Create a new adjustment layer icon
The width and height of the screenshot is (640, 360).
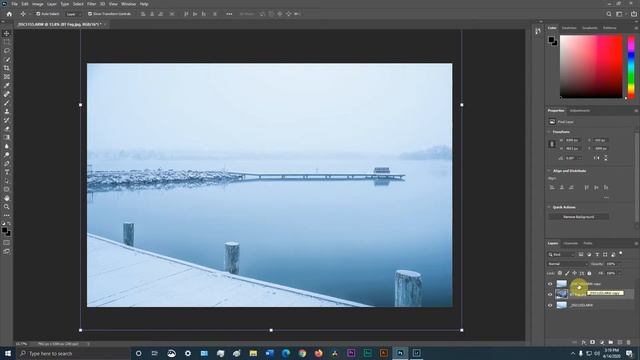tap(602, 342)
